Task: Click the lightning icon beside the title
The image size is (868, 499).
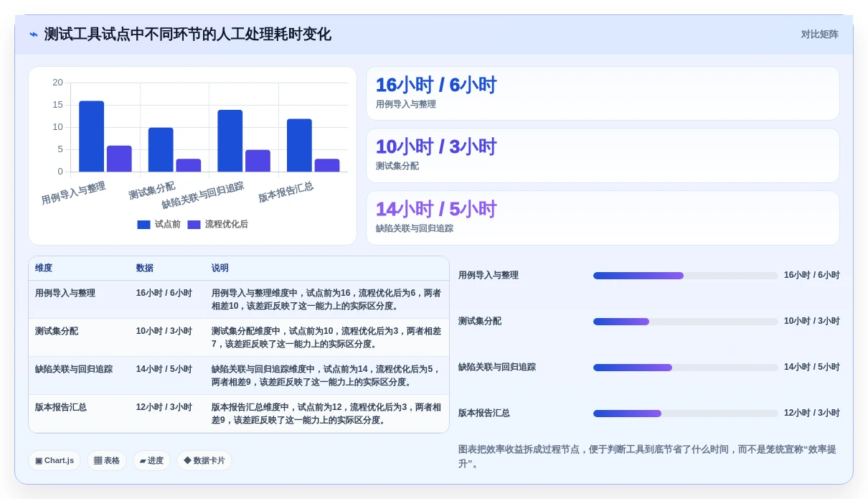Action: click(34, 34)
